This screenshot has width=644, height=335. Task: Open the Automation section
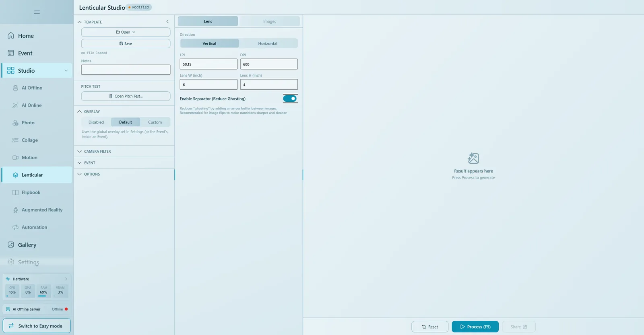click(x=37, y=227)
